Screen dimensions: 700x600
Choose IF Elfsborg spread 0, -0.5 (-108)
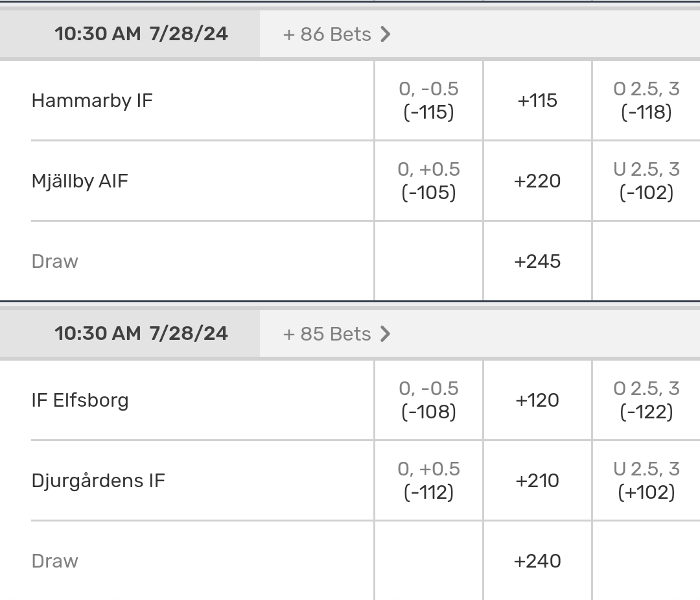point(428,400)
